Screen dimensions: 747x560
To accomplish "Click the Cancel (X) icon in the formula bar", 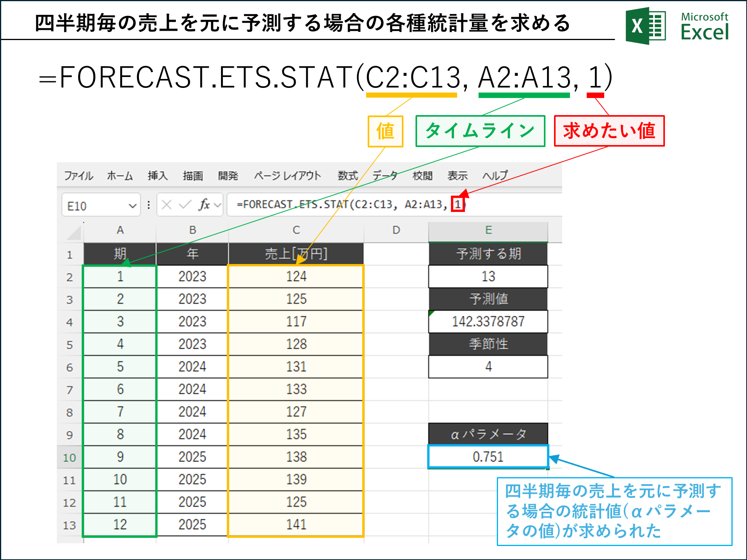I will [166, 205].
